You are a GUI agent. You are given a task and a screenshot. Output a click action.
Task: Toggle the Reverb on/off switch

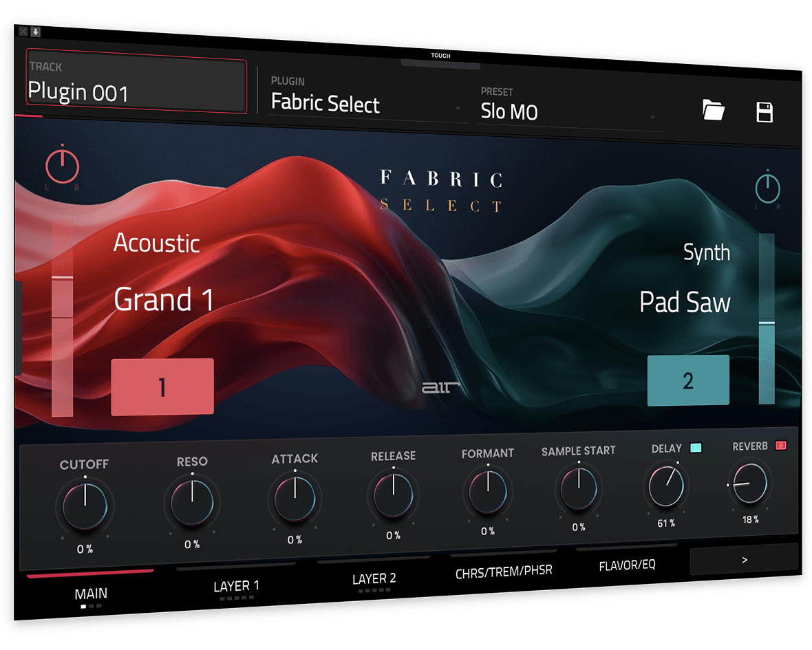(781, 446)
